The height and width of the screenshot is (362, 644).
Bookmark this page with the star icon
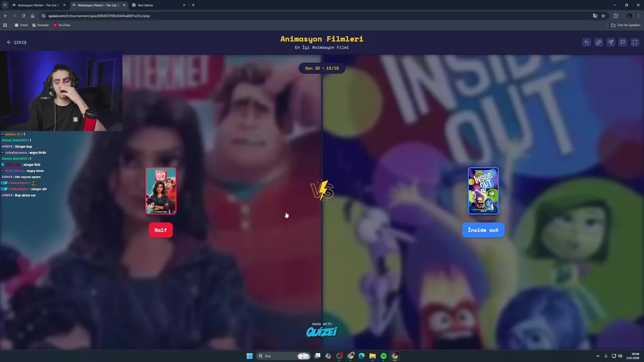coord(603,16)
